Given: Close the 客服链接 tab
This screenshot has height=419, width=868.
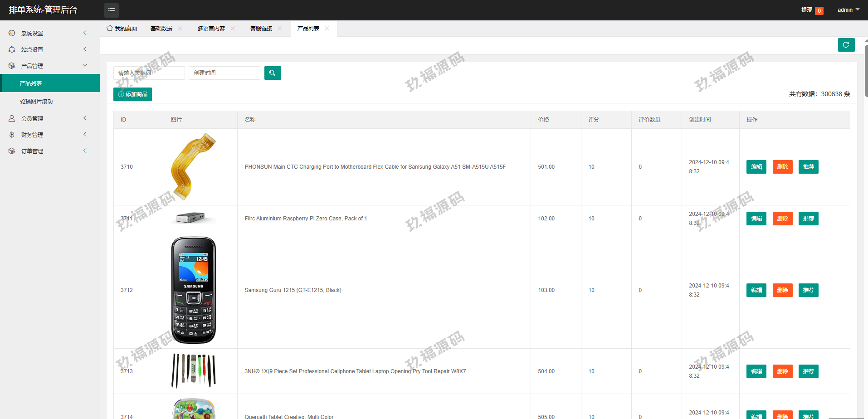Looking at the screenshot, I should pos(280,29).
